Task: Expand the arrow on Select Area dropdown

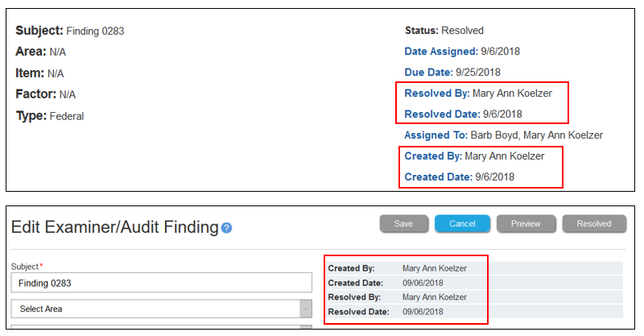Action: tap(306, 309)
